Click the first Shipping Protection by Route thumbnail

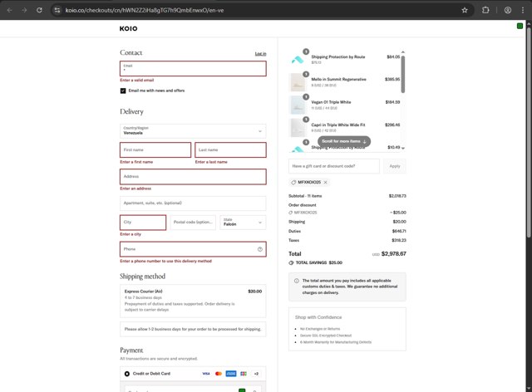(298, 59)
